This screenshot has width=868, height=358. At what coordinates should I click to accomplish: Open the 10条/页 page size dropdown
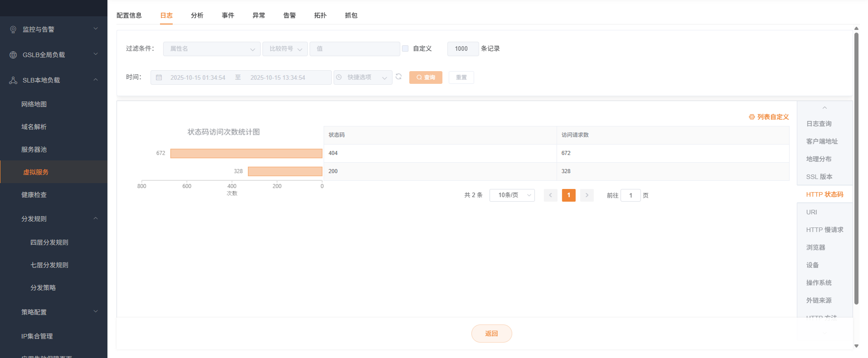(x=512, y=195)
